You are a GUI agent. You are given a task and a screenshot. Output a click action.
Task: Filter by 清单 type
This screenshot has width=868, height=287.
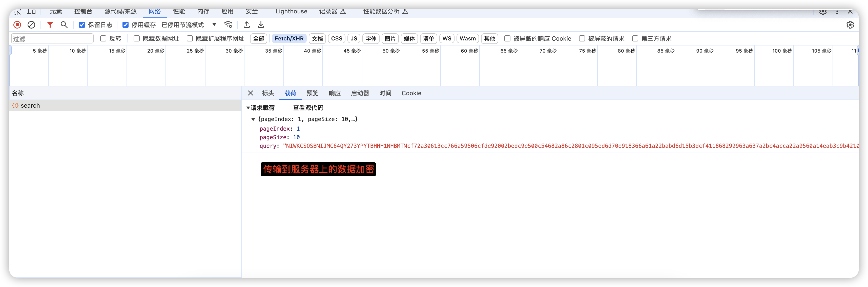click(428, 39)
